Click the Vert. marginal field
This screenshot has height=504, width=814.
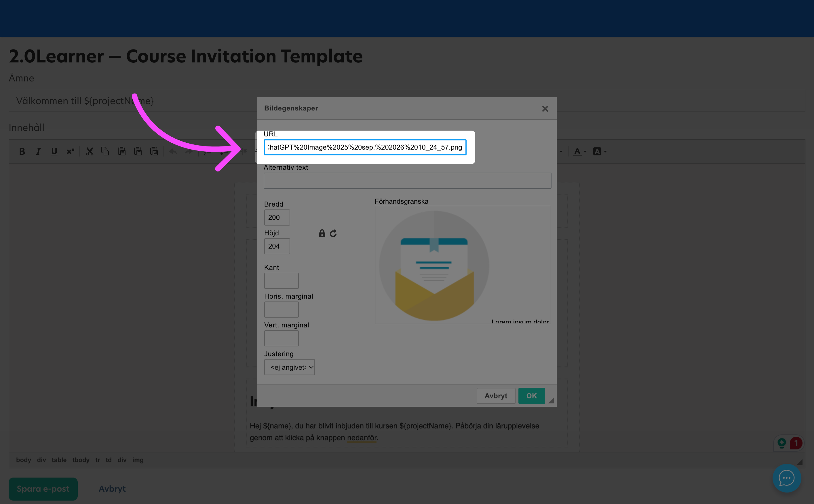pos(282,338)
